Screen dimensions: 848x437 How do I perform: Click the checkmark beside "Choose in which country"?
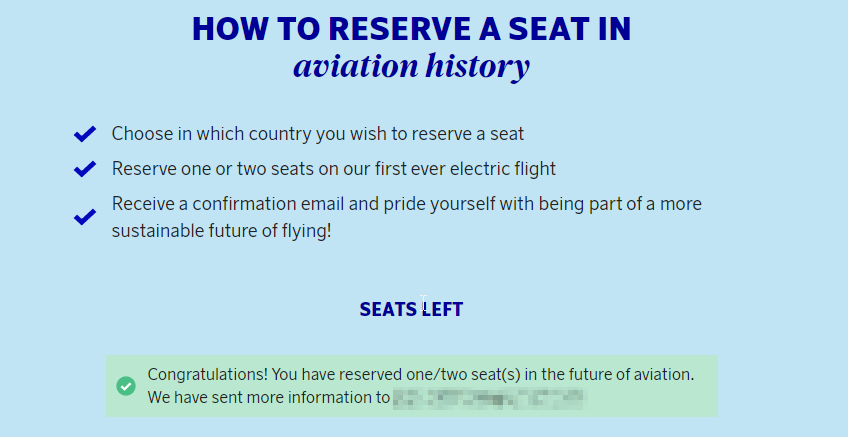[84, 134]
